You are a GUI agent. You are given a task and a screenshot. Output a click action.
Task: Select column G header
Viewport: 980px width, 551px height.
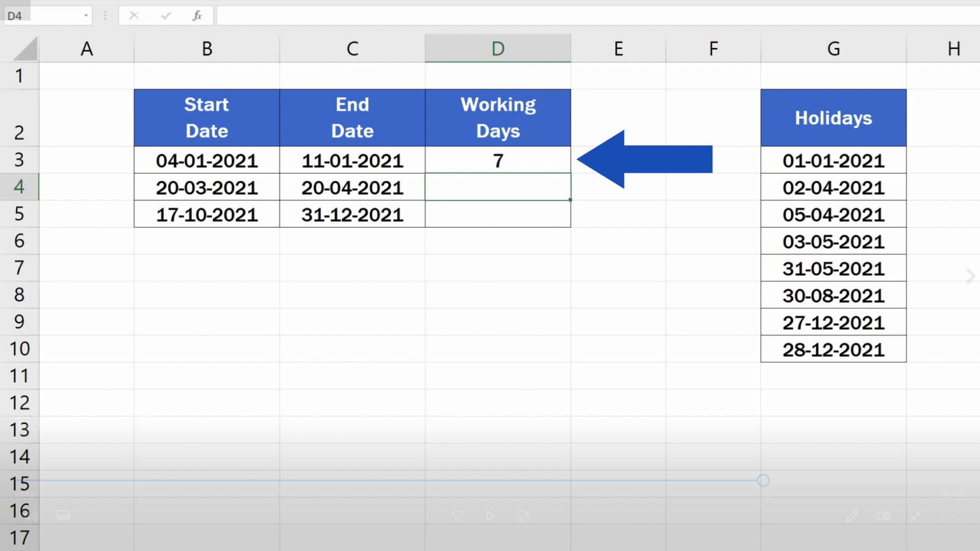coord(833,48)
